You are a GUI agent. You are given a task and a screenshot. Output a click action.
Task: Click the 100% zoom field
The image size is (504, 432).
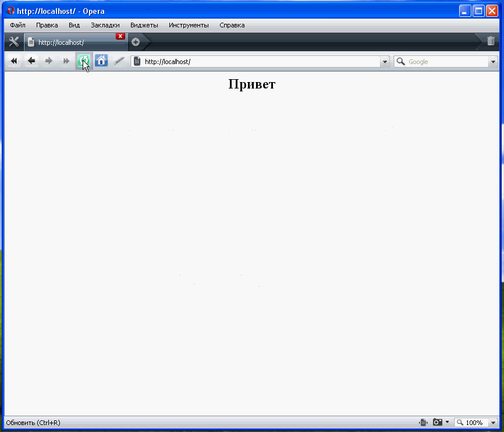tap(471, 422)
